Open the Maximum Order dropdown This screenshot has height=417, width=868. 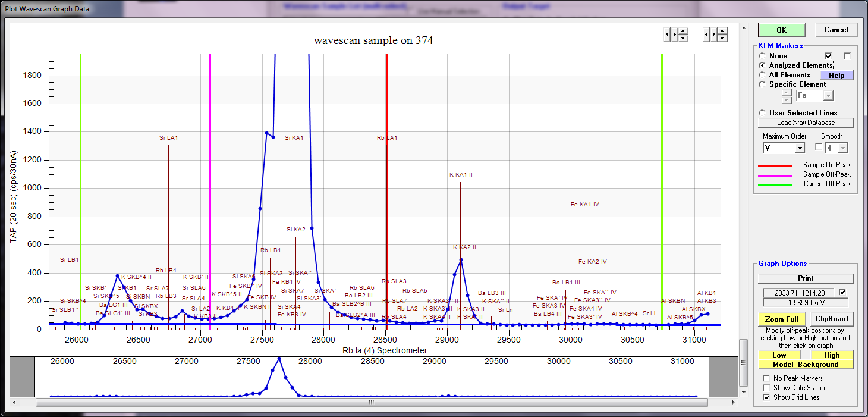(x=800, y=148)
